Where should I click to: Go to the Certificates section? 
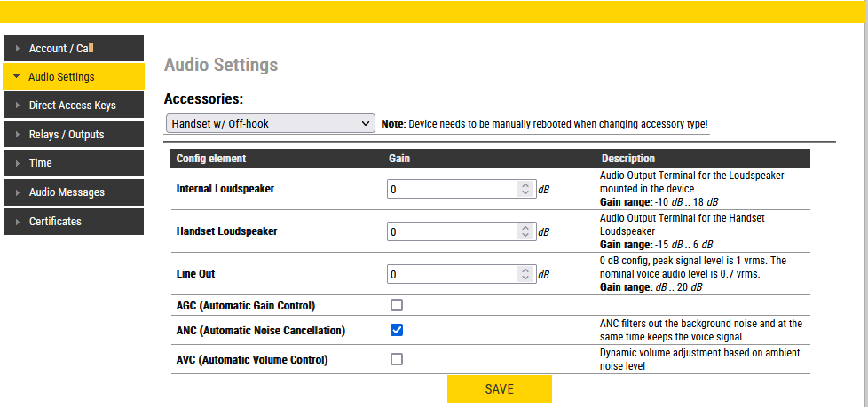pos(55,222)
